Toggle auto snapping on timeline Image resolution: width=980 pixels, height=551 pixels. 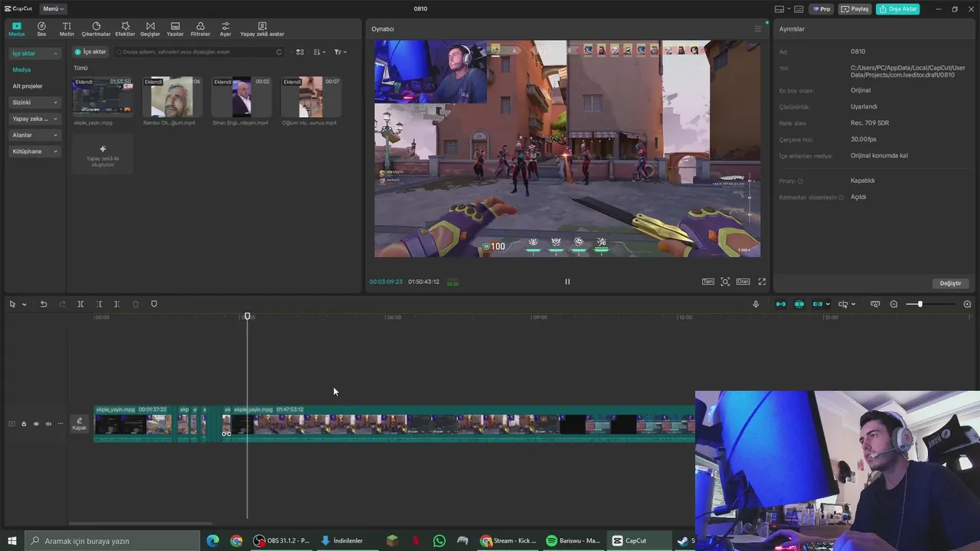[799, 305]
